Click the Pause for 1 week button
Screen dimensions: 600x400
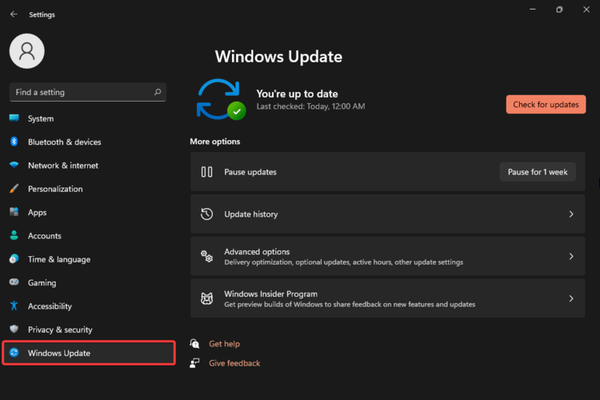coord(537,172)
